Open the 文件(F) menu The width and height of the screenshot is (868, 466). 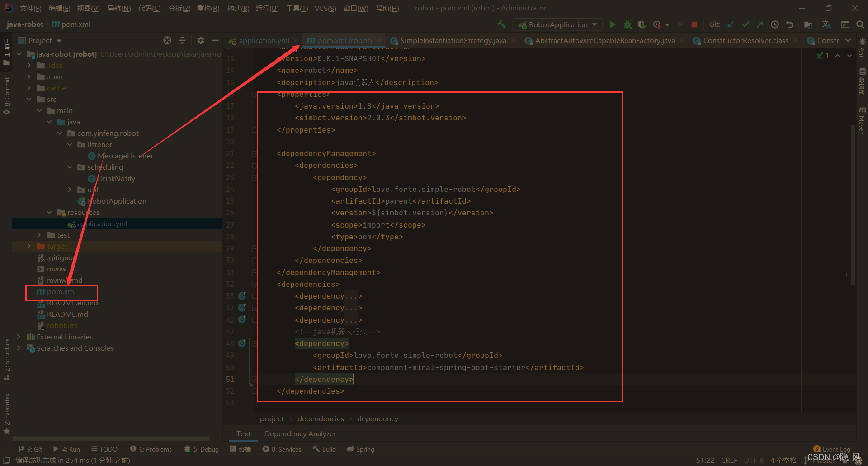30,8
